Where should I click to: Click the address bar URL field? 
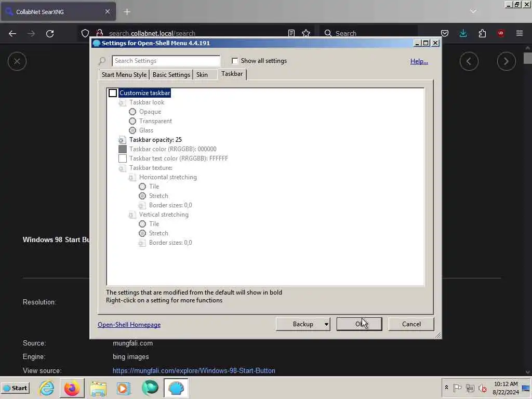(195, 33)
